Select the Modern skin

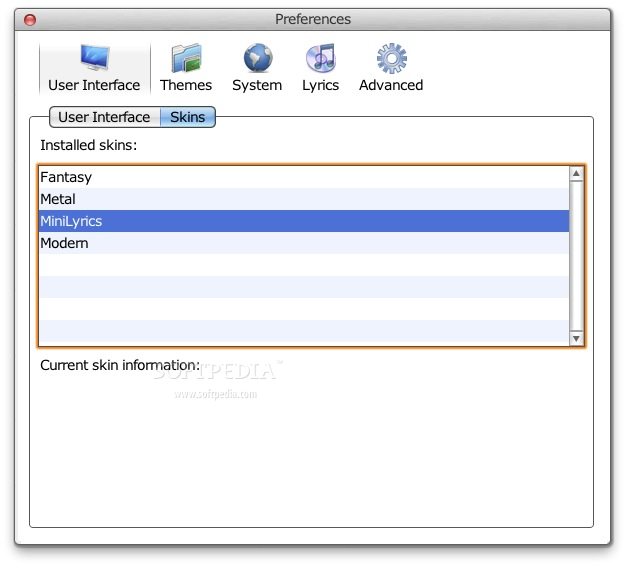304,243
